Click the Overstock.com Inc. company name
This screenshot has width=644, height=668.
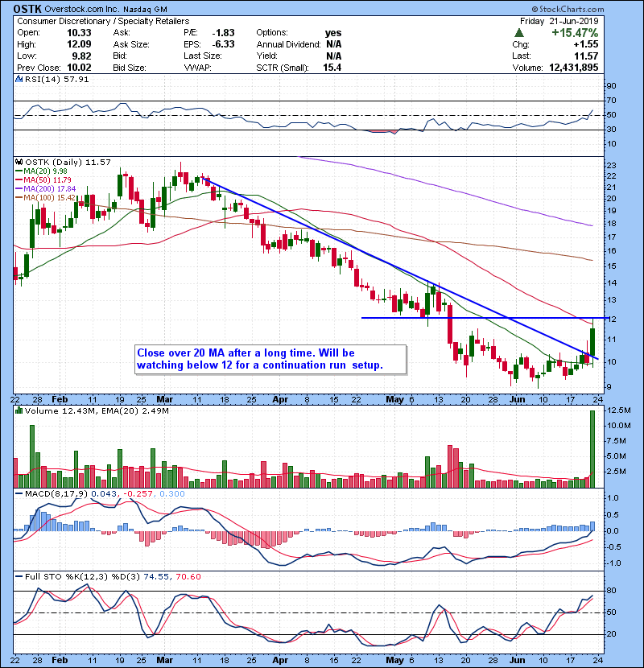click(x=82, y=9)
